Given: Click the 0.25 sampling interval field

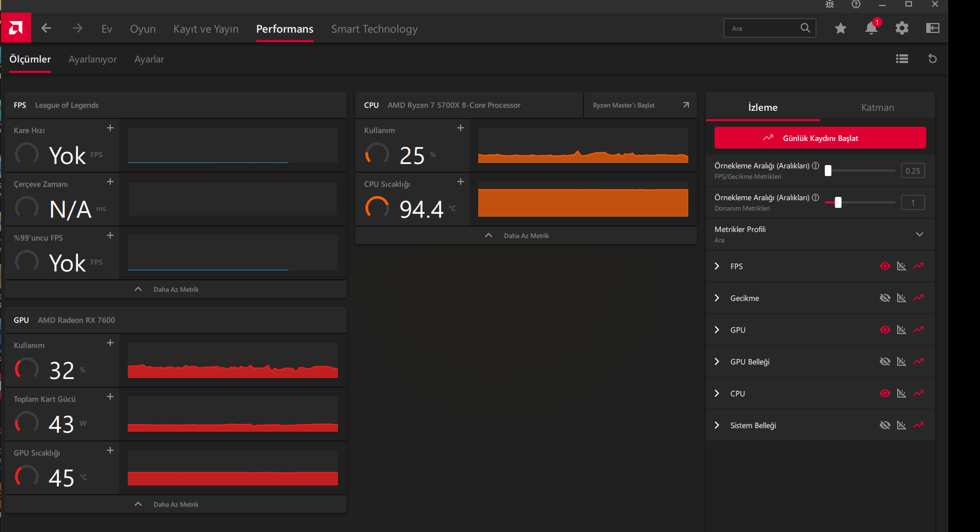Looking at the screenshot, I should (913, 171).
